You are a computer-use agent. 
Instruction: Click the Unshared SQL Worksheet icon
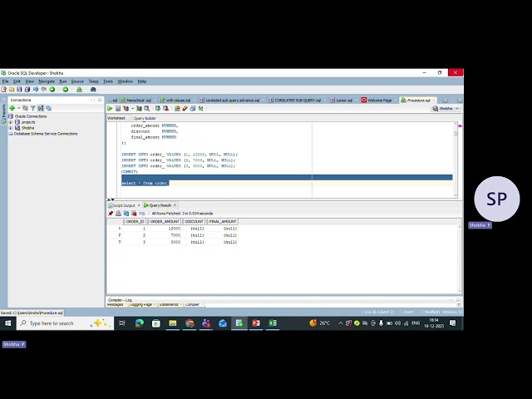coord(177,109)
